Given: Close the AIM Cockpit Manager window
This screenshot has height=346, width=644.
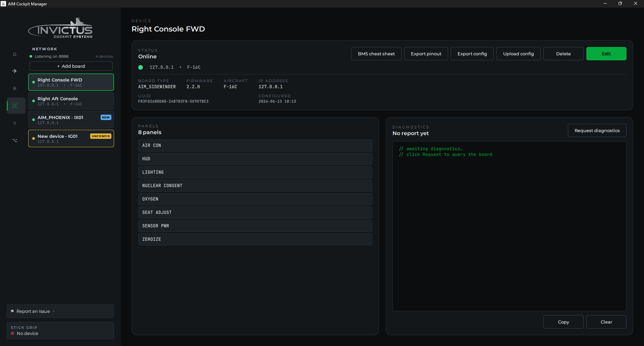Looking at the screenshot, I should (x=636, y=4).
